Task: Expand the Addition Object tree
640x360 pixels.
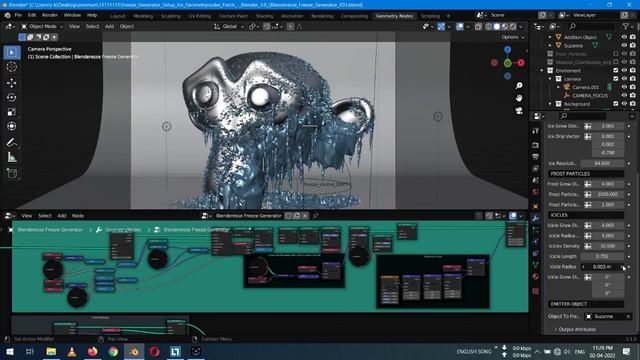Action: point(550,37)
